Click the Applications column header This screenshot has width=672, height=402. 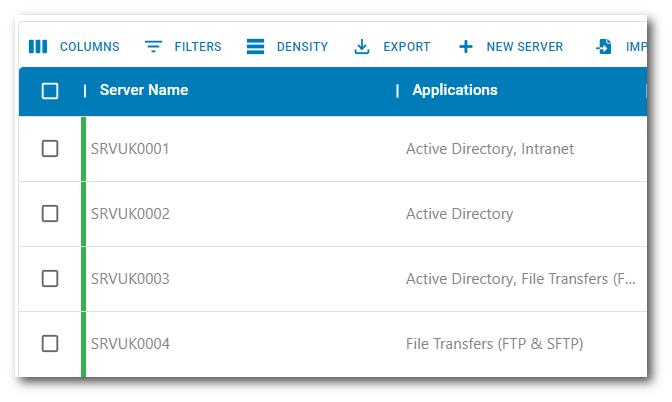[x=455, y=91]
